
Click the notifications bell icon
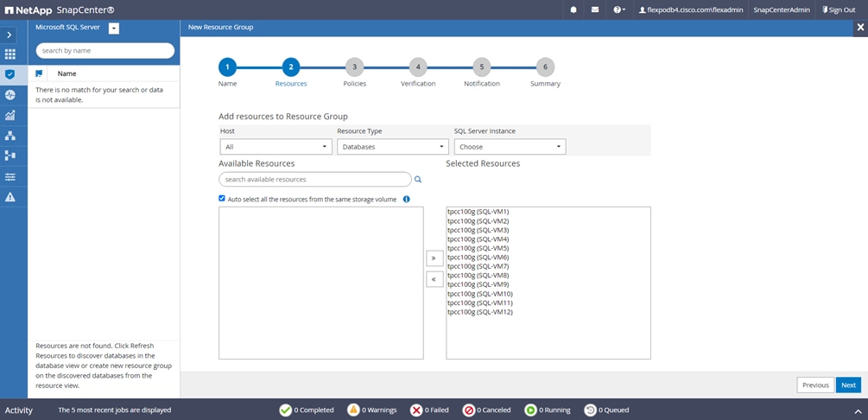coord(573,10)
